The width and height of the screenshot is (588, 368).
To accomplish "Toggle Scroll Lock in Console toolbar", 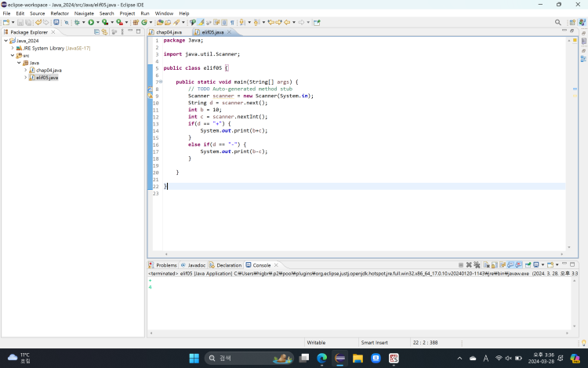I will (x=494, y=265).
